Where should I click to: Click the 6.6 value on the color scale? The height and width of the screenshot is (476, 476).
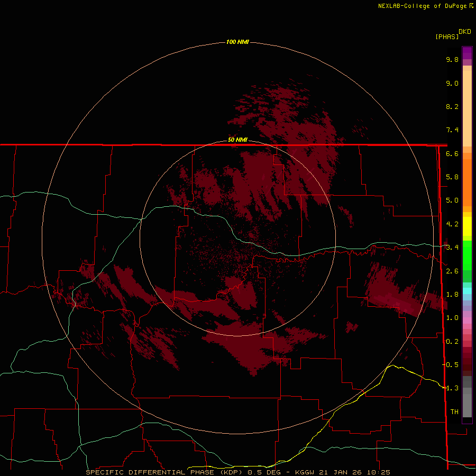coord(452,153)
